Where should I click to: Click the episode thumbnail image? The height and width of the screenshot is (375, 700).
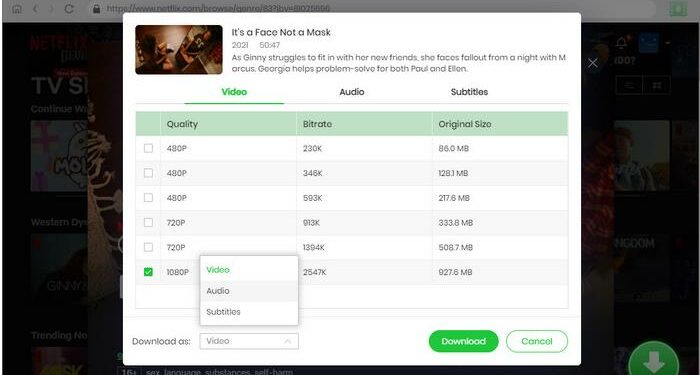point(179,50)
